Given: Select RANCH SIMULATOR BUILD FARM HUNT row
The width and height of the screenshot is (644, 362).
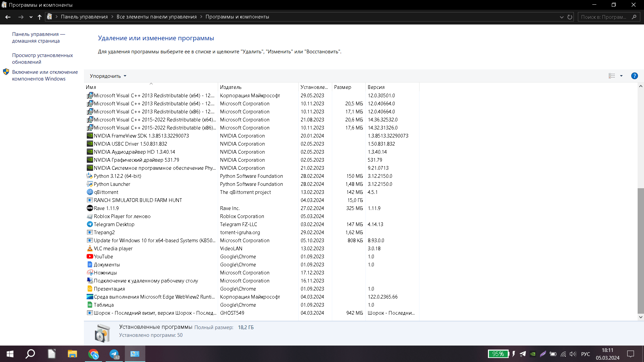Looking at the screenshot, I should coord(252,200).
